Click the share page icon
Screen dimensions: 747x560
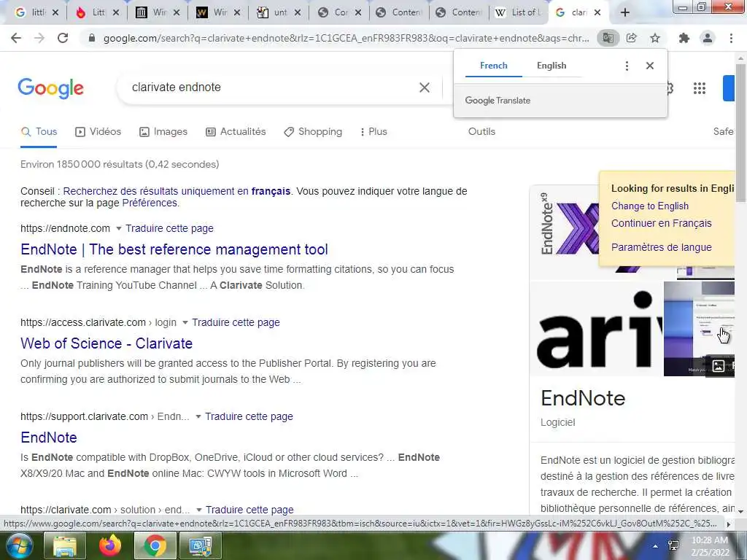coord(631,38)
